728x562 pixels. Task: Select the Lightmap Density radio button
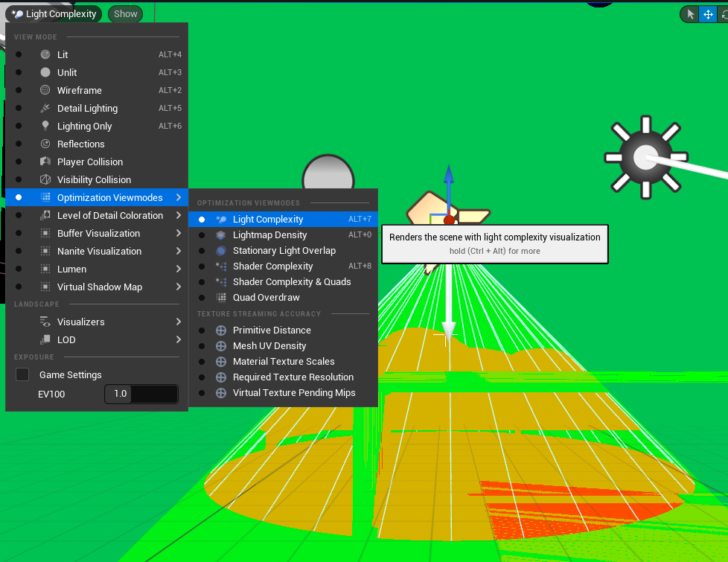202,235
